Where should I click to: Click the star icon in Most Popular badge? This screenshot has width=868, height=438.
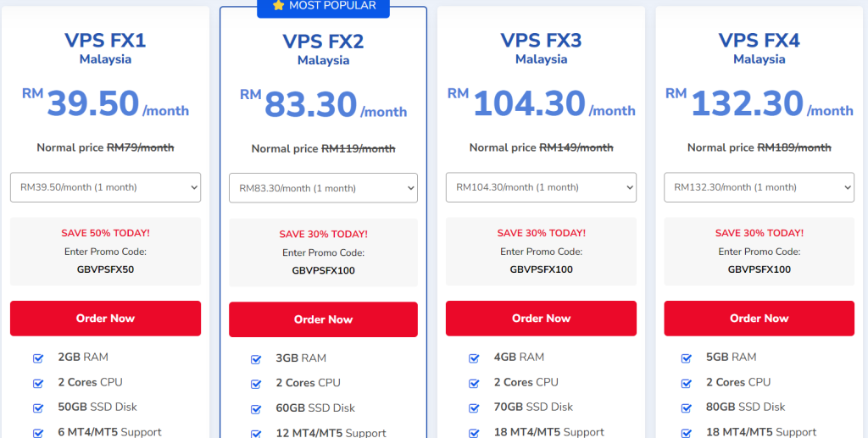pyautogui.click(x=278, y=6)
